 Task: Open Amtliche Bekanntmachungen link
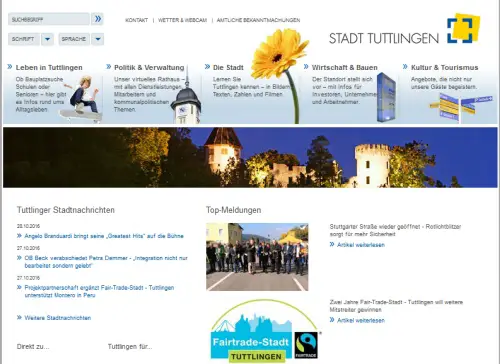click(258, 20)
